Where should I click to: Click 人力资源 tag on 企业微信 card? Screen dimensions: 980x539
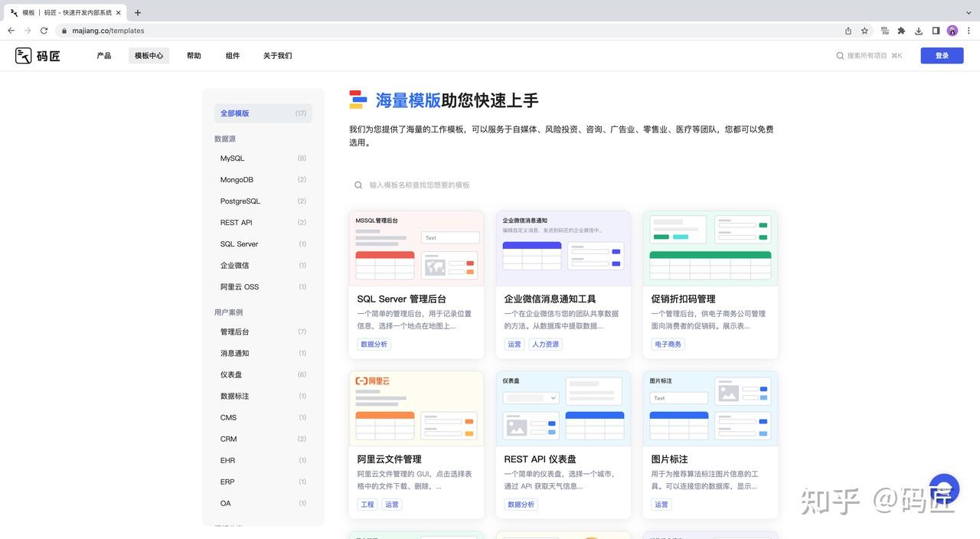click(545, 345)
